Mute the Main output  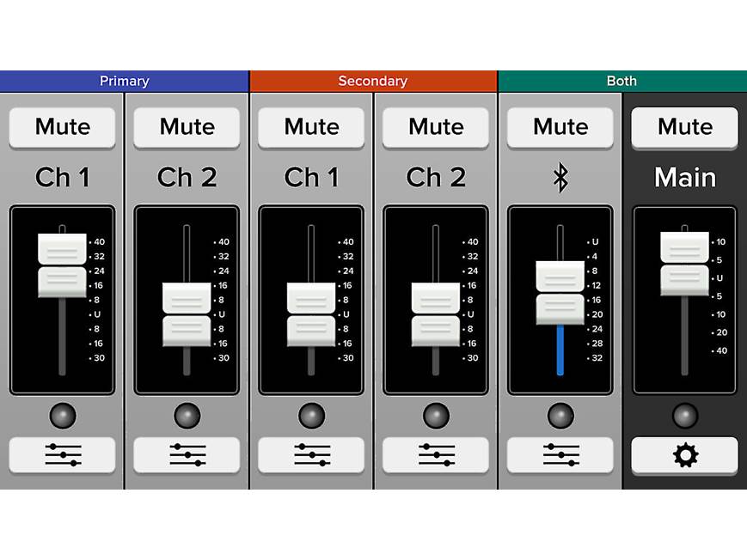[685, 128]
